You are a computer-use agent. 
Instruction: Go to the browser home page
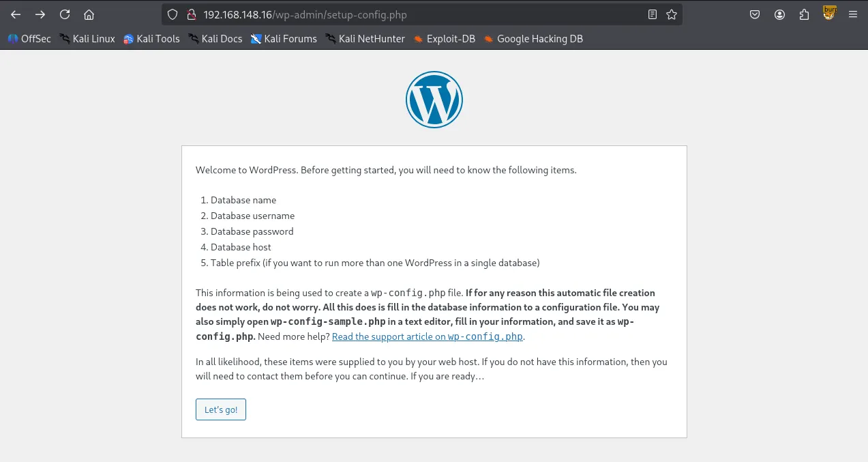point(89,14)
